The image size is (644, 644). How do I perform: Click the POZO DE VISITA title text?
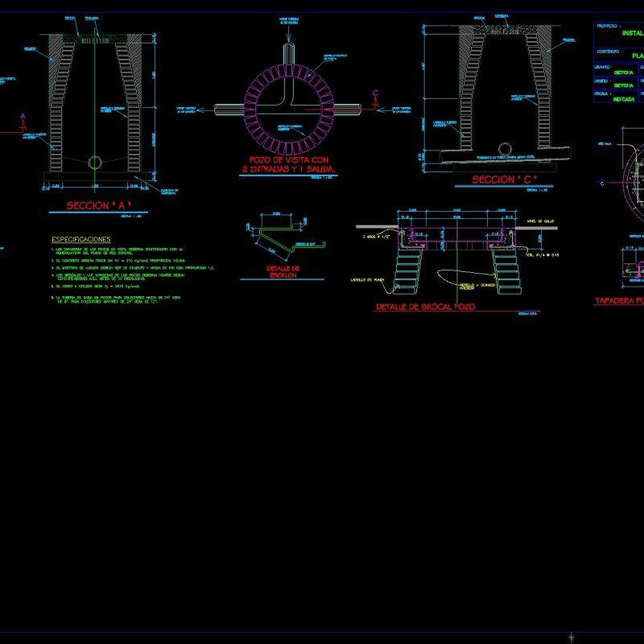click(x=287, y=159)
